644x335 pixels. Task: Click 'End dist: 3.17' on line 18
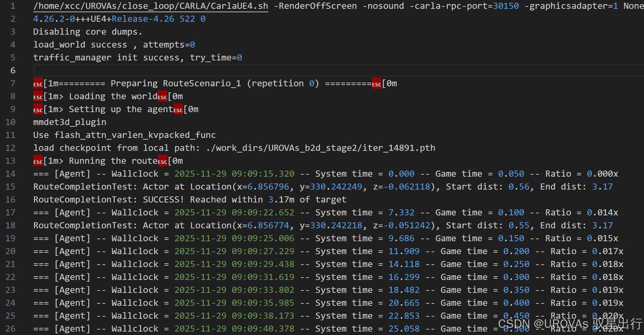[x=576, y=226]
